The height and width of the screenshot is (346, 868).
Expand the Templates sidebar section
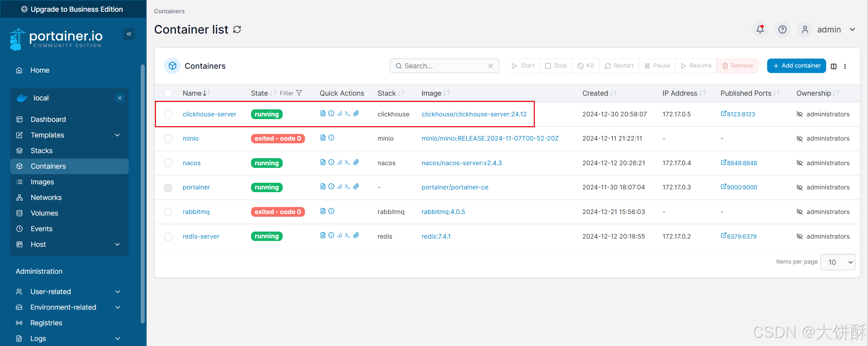point(69,135)
